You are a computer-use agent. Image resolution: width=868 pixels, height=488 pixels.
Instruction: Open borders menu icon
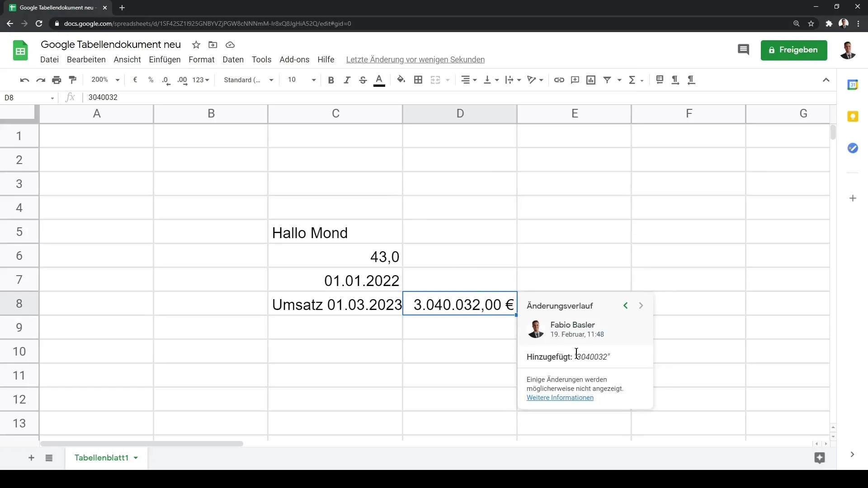coord(418,80)
